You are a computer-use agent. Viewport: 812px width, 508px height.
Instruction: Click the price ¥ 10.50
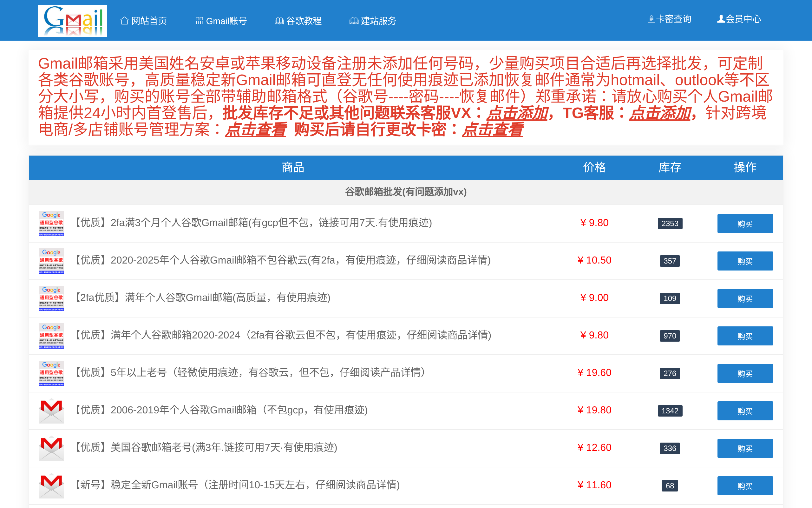594,260
